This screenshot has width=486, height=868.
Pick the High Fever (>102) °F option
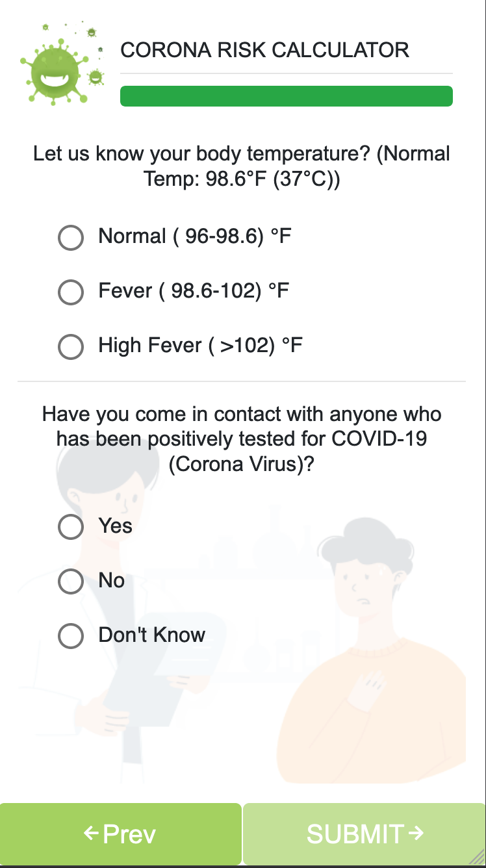point(71,346)
